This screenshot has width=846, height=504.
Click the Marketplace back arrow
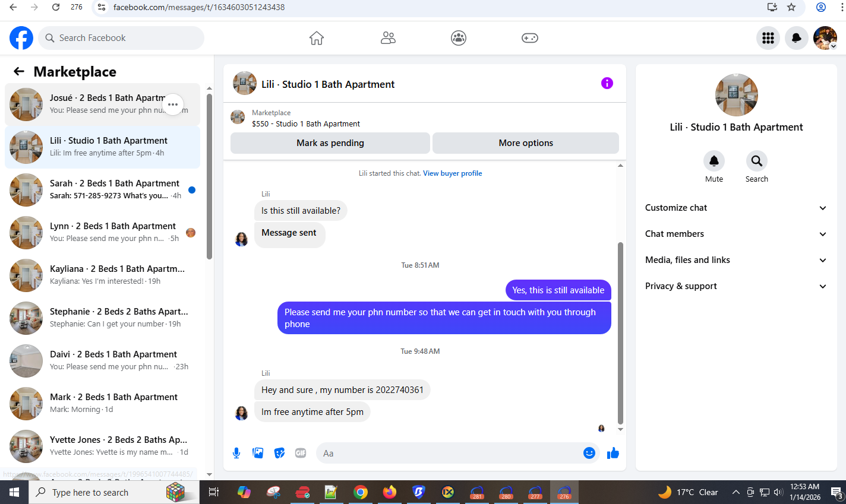(x=19, y=72)
